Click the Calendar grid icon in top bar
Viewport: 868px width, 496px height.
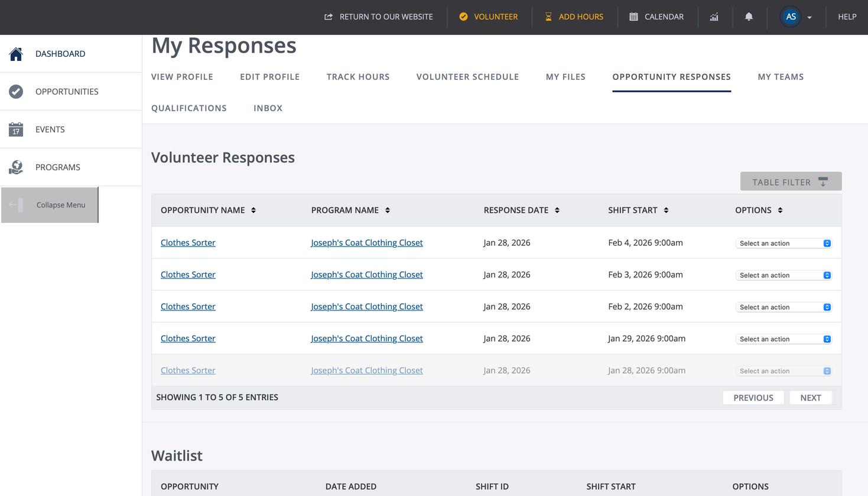(633, 17)
